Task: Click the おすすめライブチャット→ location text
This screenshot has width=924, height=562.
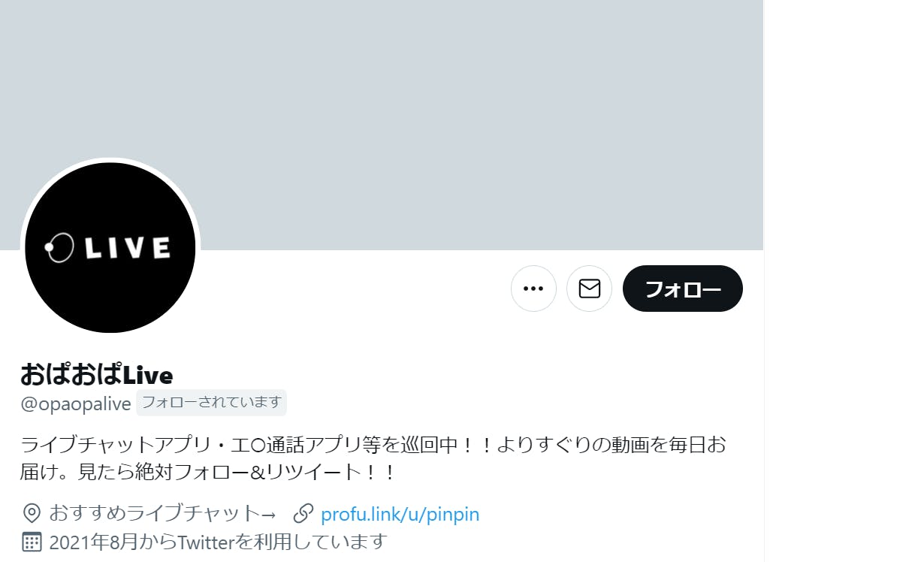Action: pyautogui.click(x=163, y=514)
